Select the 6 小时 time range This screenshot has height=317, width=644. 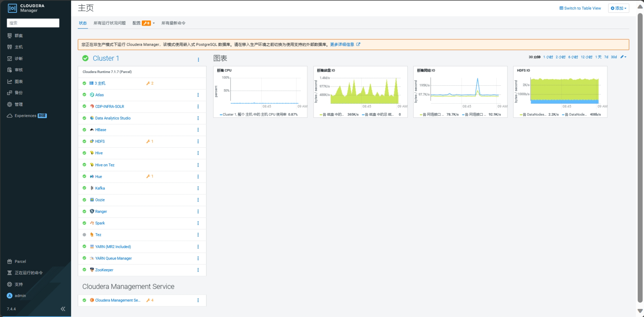pyautogui.click(x=573, y=57)
